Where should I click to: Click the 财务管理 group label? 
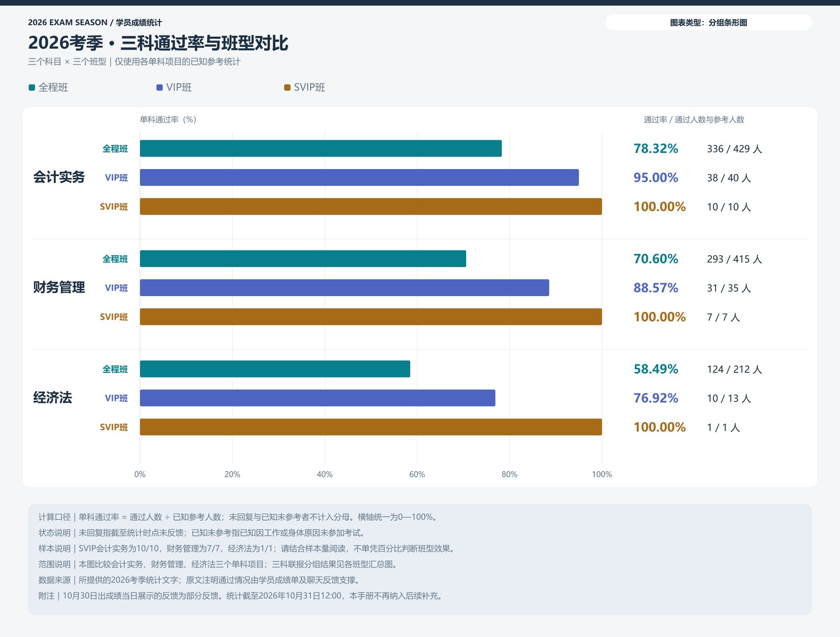click(x=59, y=288)
